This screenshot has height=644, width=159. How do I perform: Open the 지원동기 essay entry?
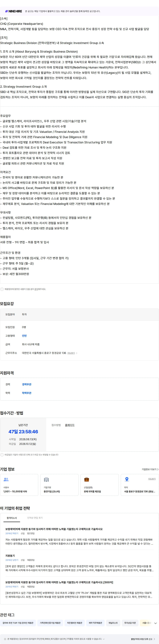coord(10,556)
